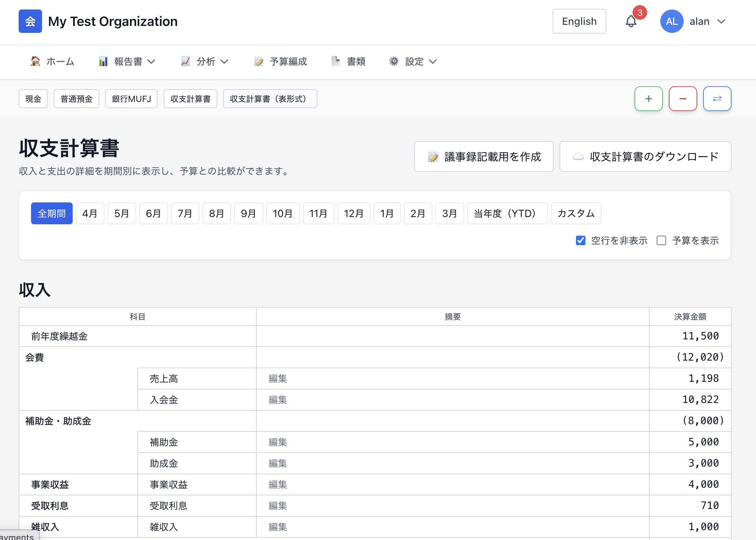Screen dimensions: 756x540
Task: Open 予算編成 with the pencil-notepad icon
Action: [259, 61]
